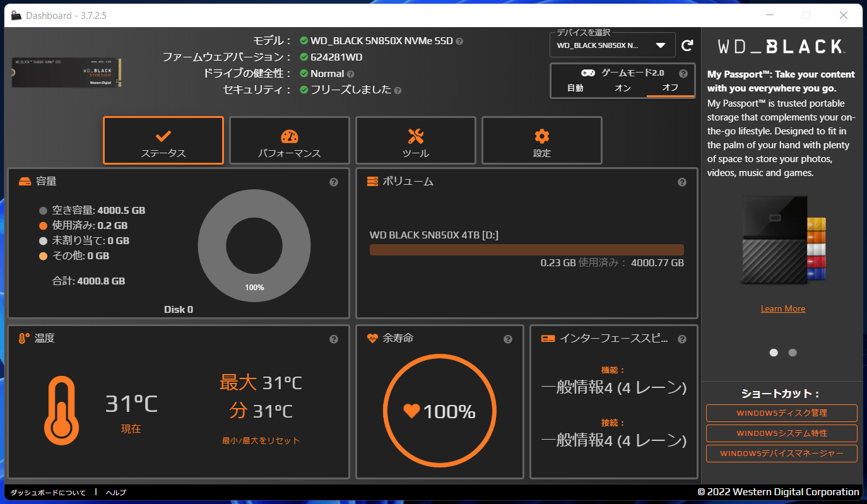
Task: Show second promo slide dot
Action: [x=793, y=353]
